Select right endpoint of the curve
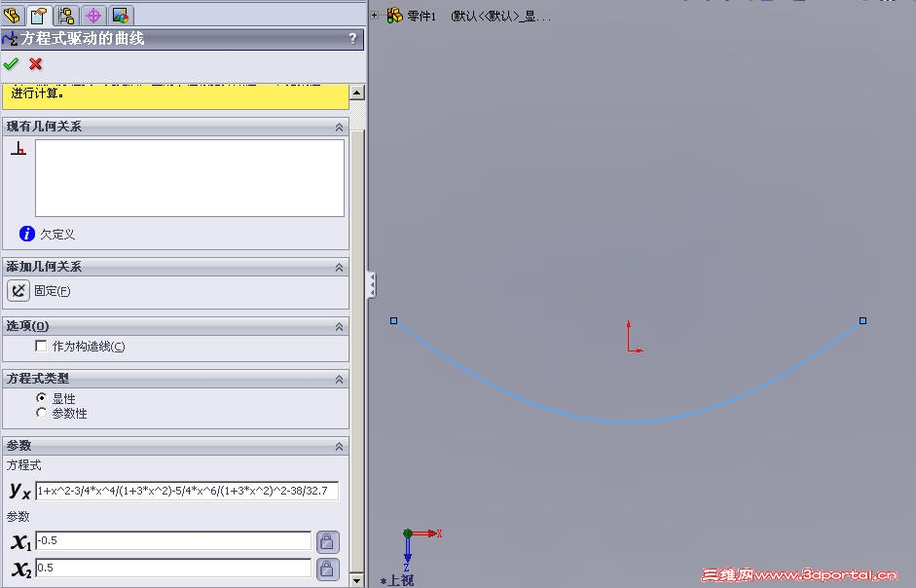This screenshot has width=916, height=588. (862, 320)
